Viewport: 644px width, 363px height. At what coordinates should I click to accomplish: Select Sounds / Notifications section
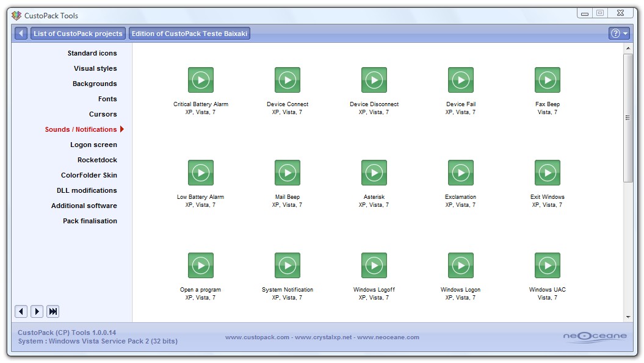point(81,129)
